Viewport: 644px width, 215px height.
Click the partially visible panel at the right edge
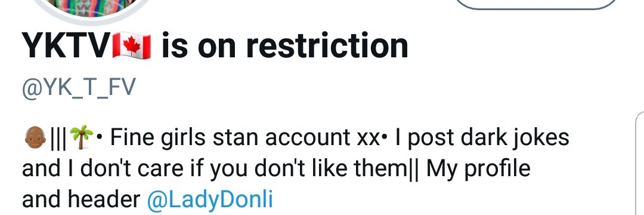639,163
